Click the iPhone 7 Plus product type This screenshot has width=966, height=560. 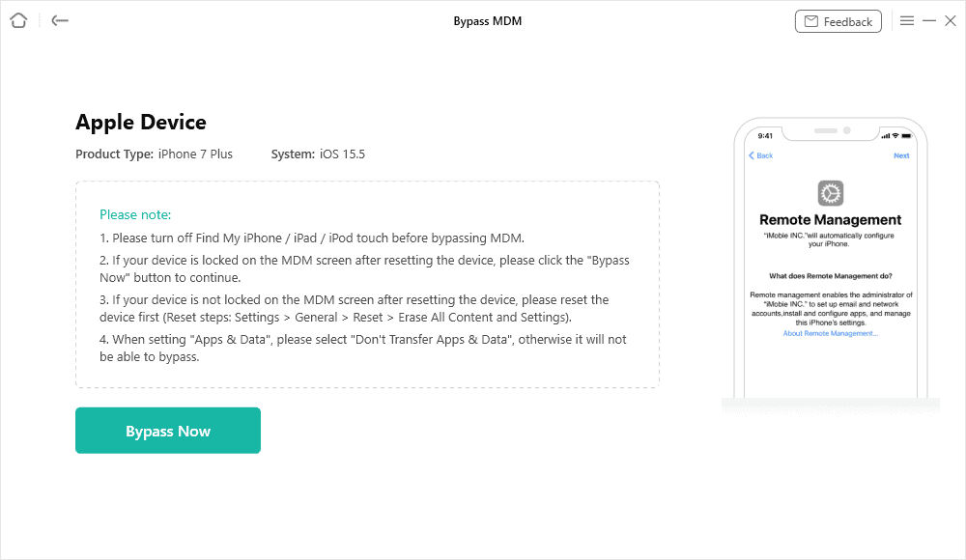click(195, 154)
